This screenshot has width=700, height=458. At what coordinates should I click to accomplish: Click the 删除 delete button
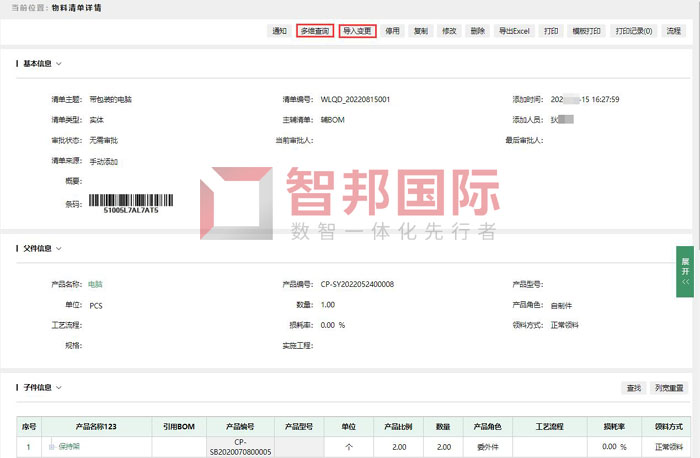pos(477,31)
